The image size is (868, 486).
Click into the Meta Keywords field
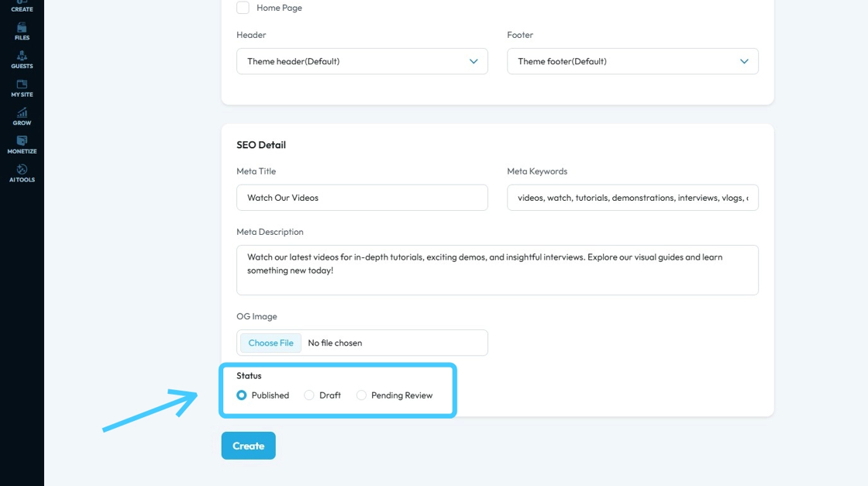tap(632, 198)
